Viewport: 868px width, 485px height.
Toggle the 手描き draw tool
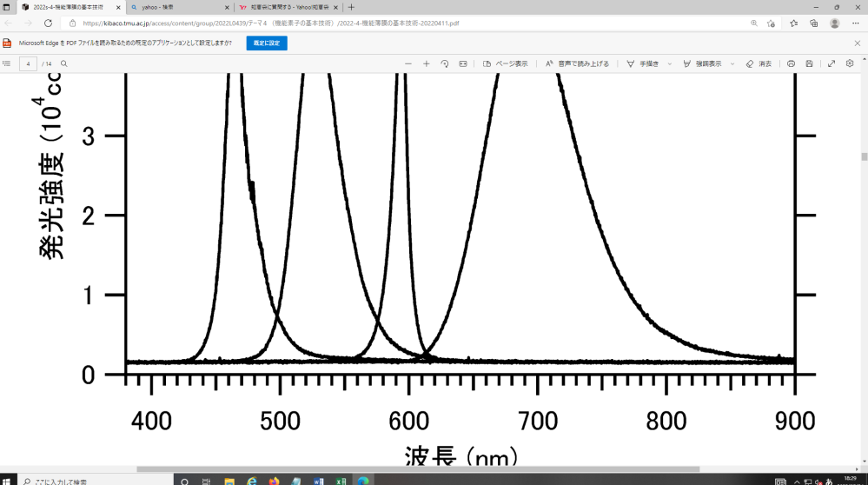click(643, 63)
